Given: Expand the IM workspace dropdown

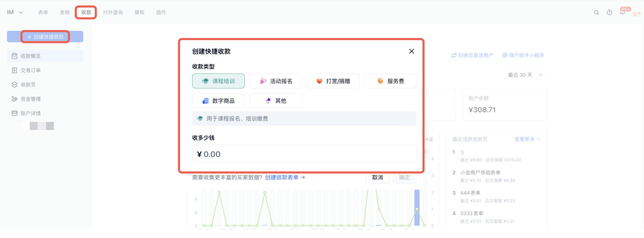Looking at the screenshot, I should 15,12.
